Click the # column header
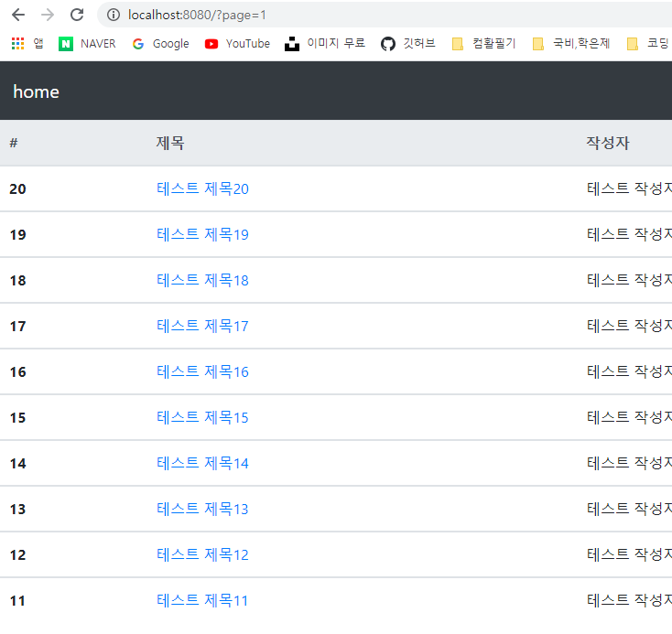The height and width of the screenshot is (634, 672). (14, 143)
